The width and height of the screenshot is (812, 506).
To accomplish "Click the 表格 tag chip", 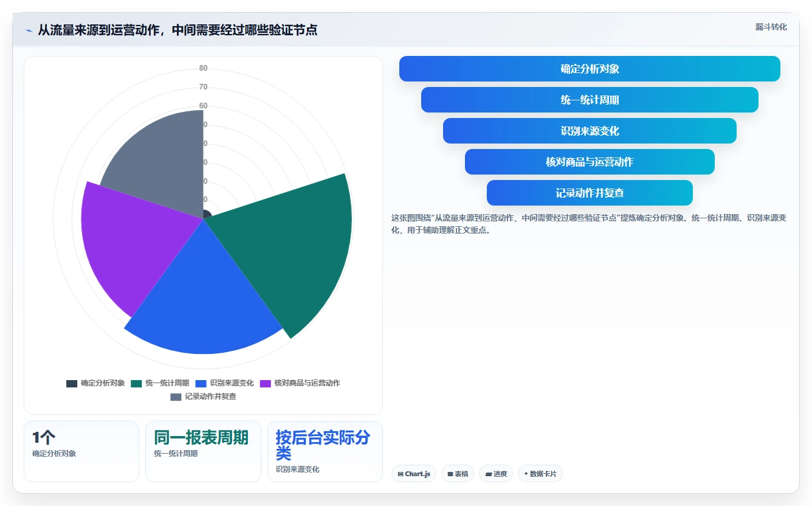I will (x=458, y=474).
